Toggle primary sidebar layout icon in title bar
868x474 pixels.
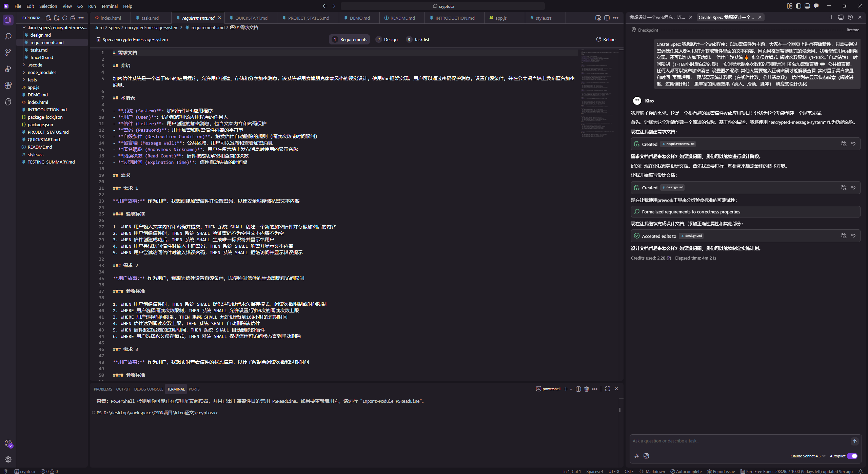tap(798, 6)
